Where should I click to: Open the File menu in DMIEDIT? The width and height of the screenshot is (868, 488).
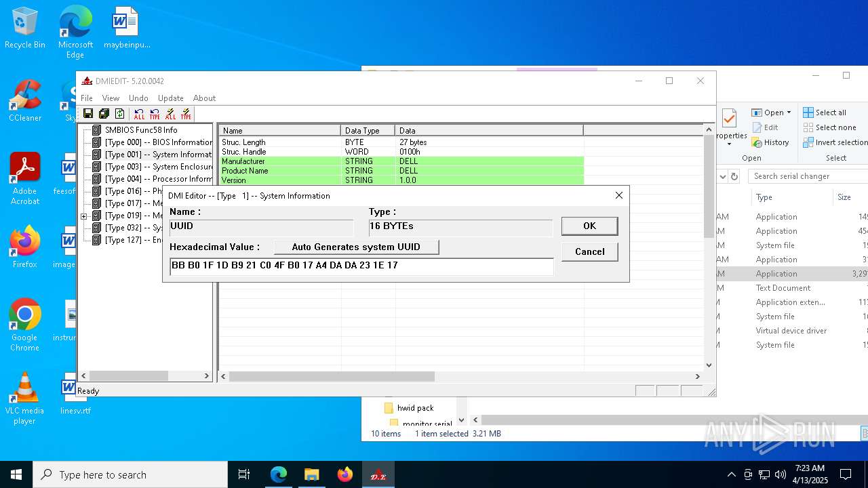pyautogui.click(x=87, y=98)
